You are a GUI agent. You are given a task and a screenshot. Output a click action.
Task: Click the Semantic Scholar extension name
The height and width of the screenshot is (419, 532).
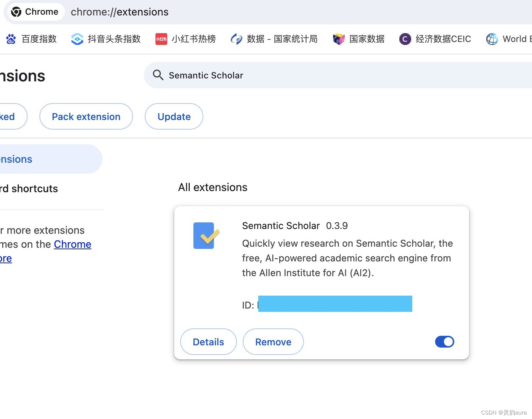pyautogui.click(x=281, y=226)
